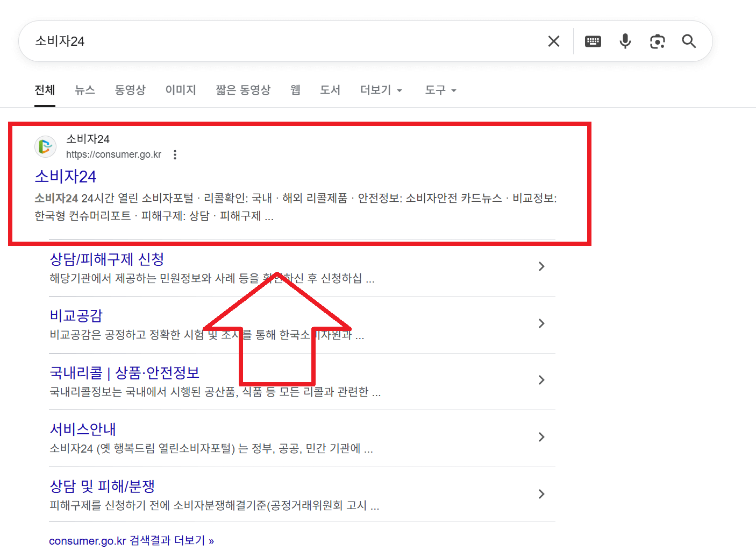Clear the search query with the X icon
This screenshot has height=557, width=756.
click(x=554, y=41)
